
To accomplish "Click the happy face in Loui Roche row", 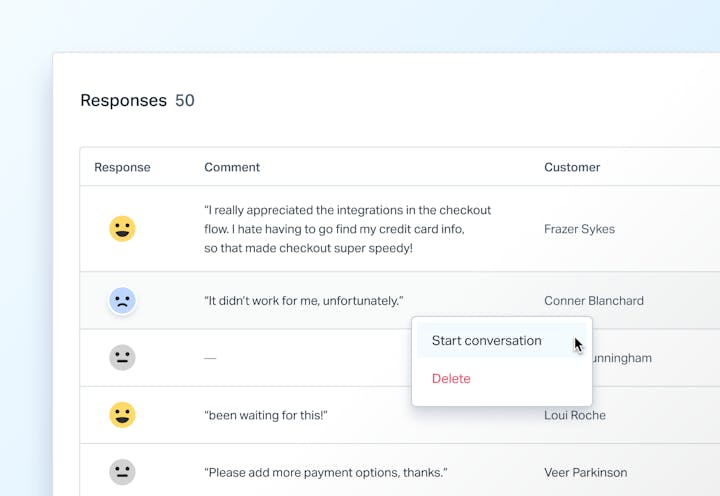I will pyautogui.click(x=122, y=415).
